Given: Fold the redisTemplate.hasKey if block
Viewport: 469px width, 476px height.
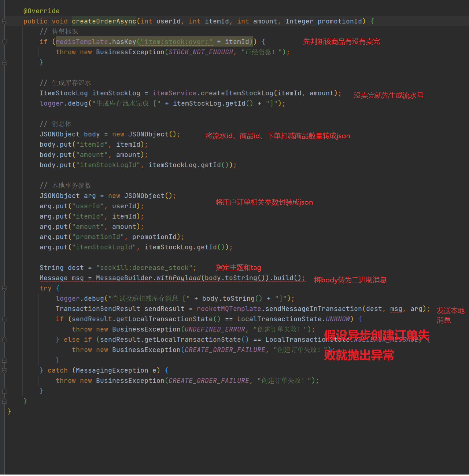Looking at the screenshot, I should 5,42.
